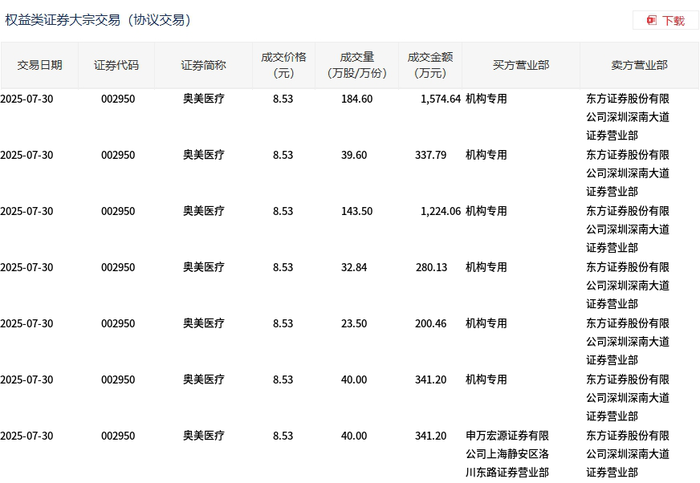Click 机构专用 in the 32.84 row
The height and width of the screenshot is (483, 700).
point(486,267)
